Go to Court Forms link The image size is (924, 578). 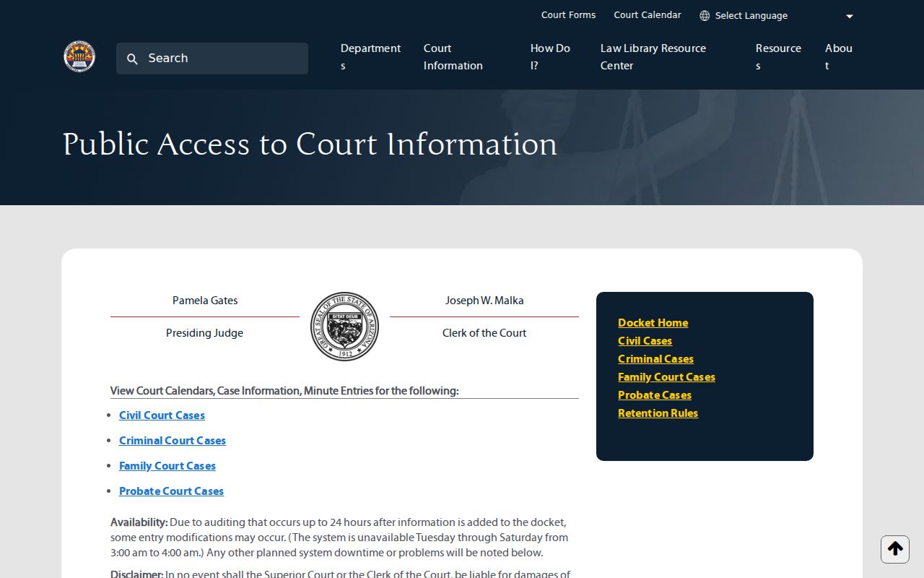[569, 15]
